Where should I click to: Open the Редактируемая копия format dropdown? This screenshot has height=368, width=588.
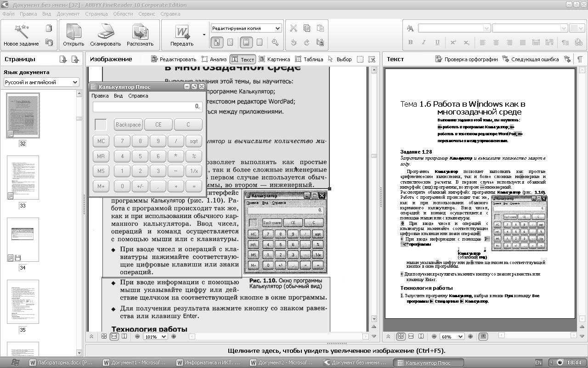[246, 28]
